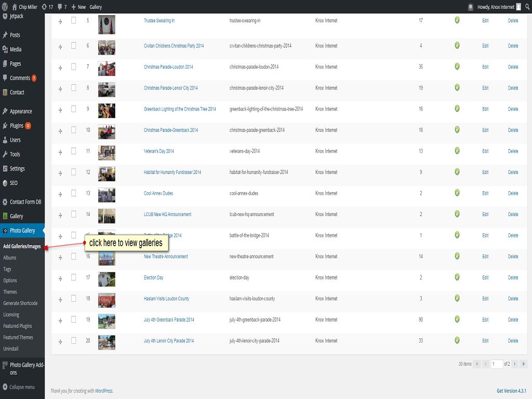Toggle published checkmark for Trustee Swearing In
Viewport: 532px width, 399px height.
(457, 20)
